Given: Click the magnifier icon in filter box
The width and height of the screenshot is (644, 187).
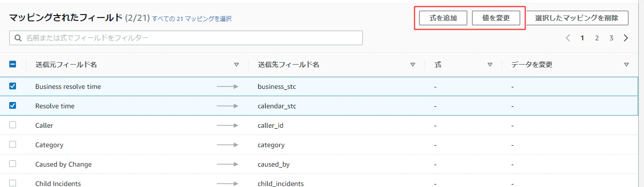Looking at the screenshot, I should (18, 38).
